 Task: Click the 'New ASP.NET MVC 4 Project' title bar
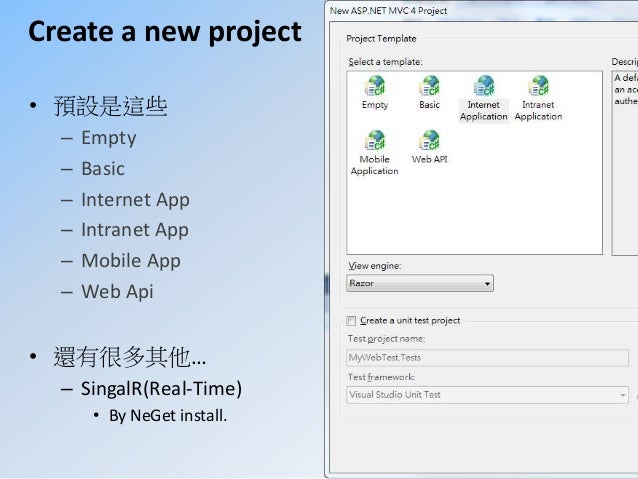coord(483,11)
